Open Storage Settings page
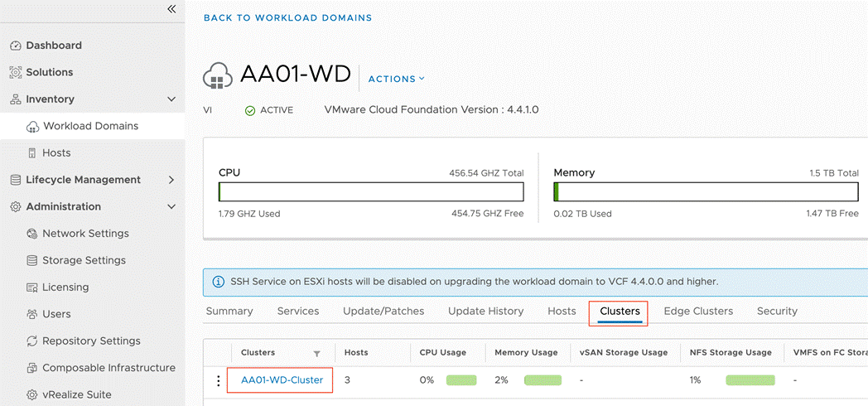868x406 pixels. (x=84, y=260)
